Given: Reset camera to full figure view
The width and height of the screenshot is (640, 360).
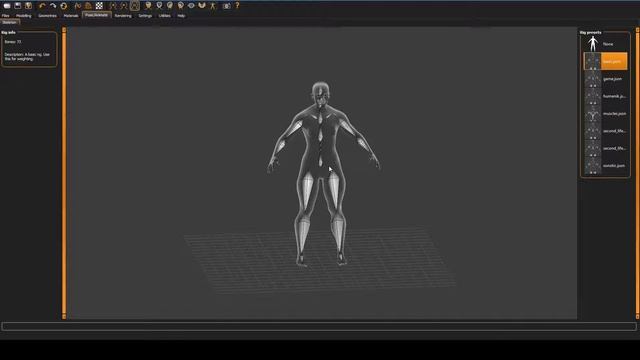Looking at the screenshot, I should click(x=212, y=6).
